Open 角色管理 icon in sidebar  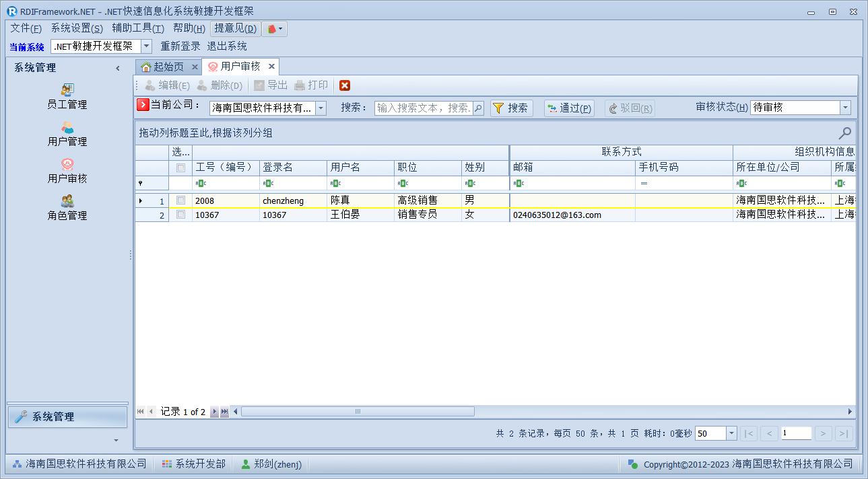(67, 201)
